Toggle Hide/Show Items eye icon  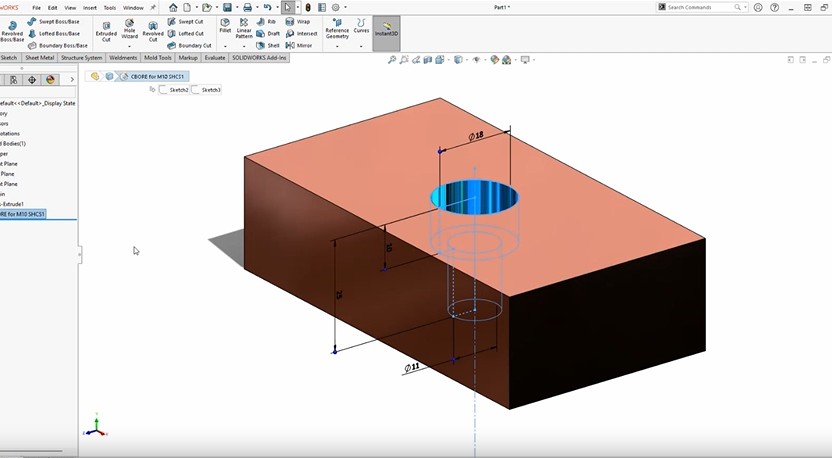pos(476,60)
